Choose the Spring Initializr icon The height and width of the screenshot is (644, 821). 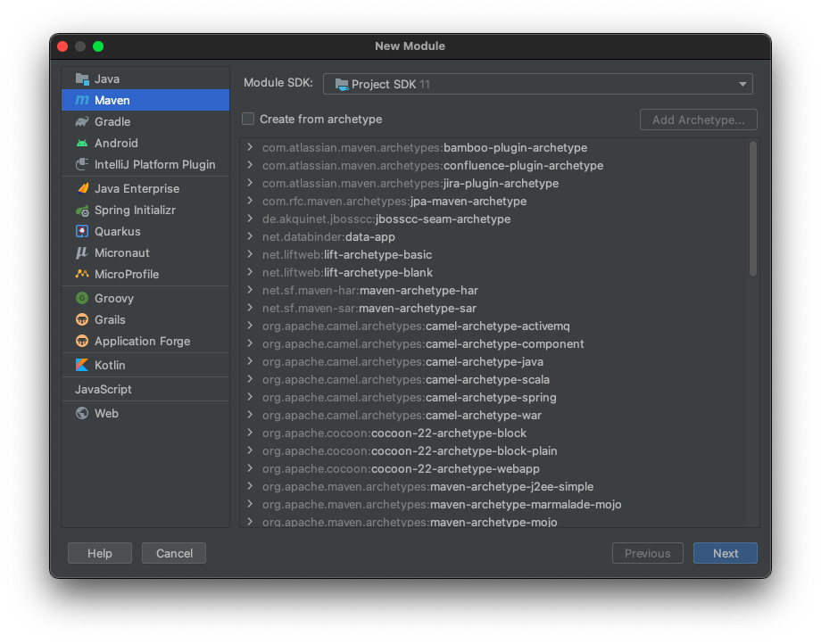coord(82,211)
